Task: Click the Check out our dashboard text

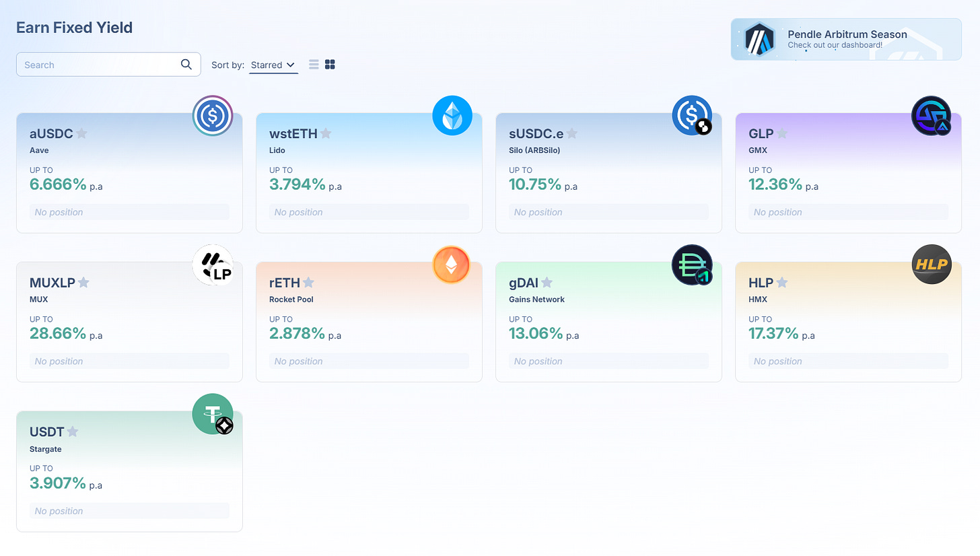Action: 835,45
